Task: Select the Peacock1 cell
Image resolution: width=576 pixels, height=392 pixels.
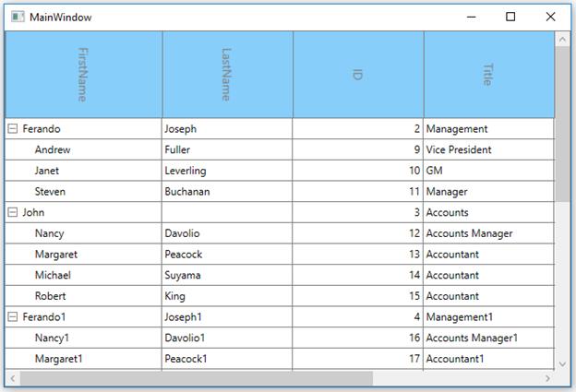Action: tap(227, 359)
